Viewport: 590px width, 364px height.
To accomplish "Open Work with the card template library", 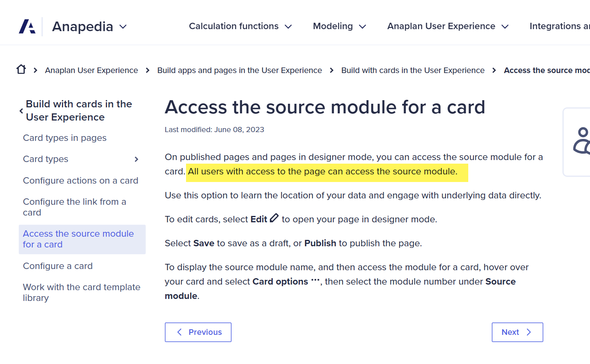I will click(x=82, y=293).
